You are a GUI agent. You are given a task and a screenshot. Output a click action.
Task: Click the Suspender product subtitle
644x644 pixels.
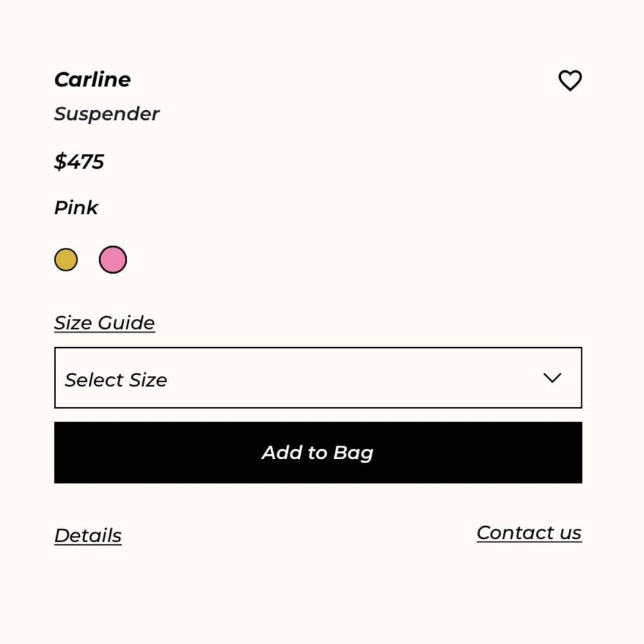pyautogui.click(x=106, y=114)
